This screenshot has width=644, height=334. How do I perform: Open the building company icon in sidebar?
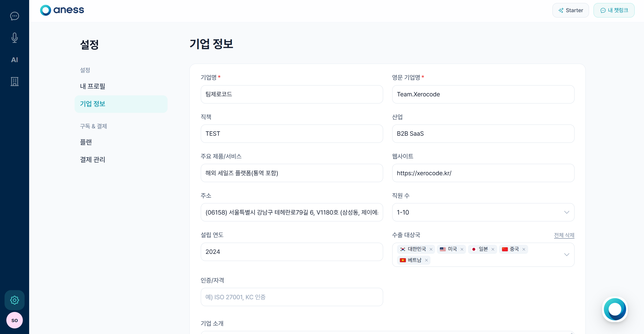pyautogui.click(x=14, y=82)
